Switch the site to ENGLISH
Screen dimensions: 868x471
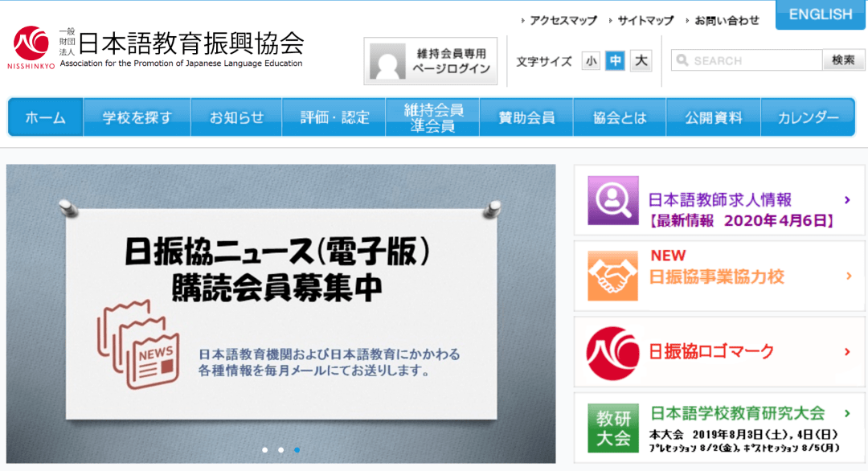[x=821, y=14]
